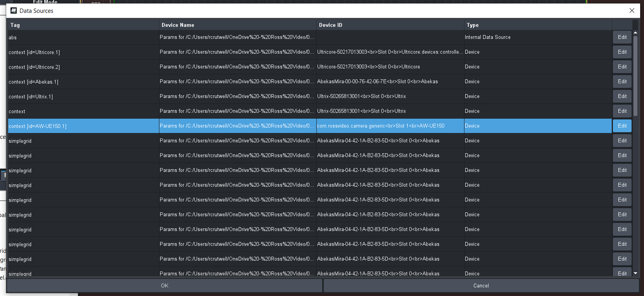Select the plain context tag without an id
Image resolution: width=644 pixels, height=296 pixels.
pos(84,111)
